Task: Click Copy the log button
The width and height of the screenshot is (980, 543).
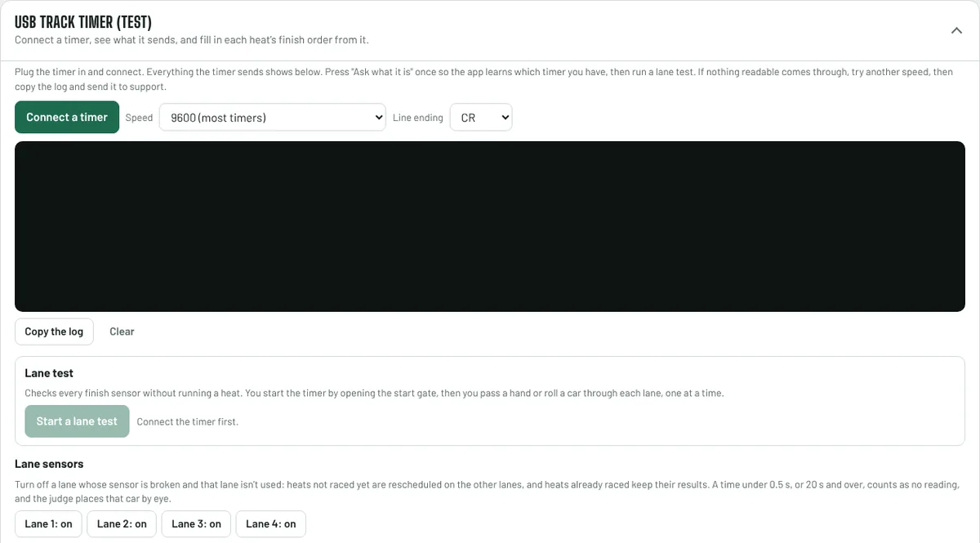Action: pos(54,332)
